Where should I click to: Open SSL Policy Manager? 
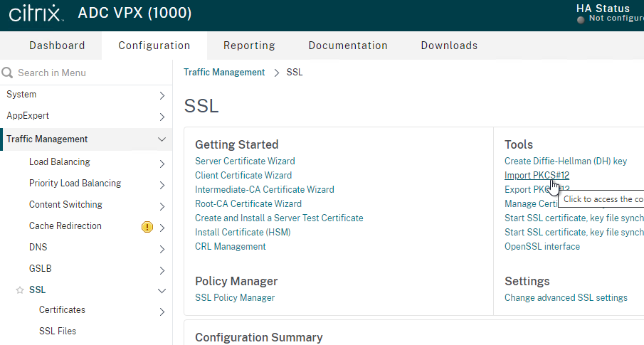(235, 298)
